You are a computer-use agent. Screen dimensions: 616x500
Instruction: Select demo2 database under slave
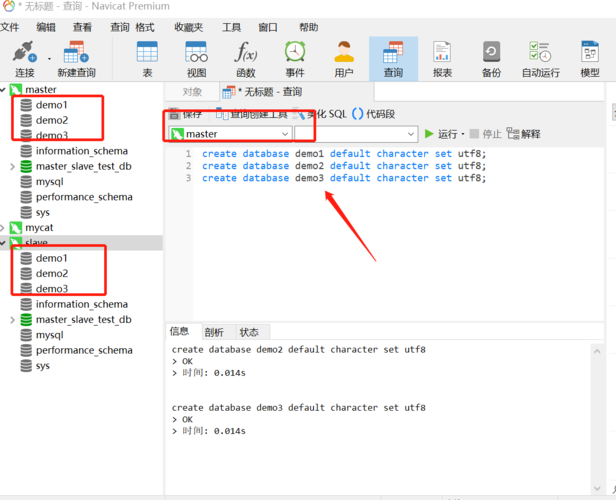(52, 273)
